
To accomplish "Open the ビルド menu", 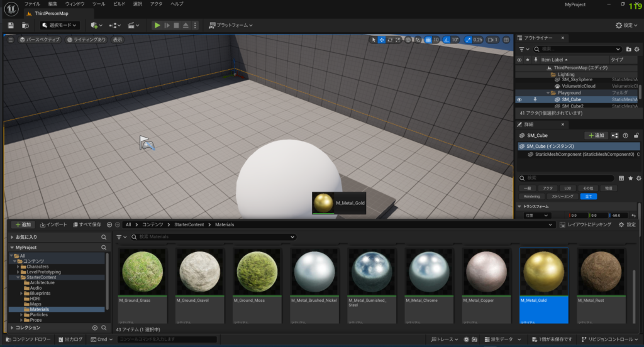I will coord(118,4).
